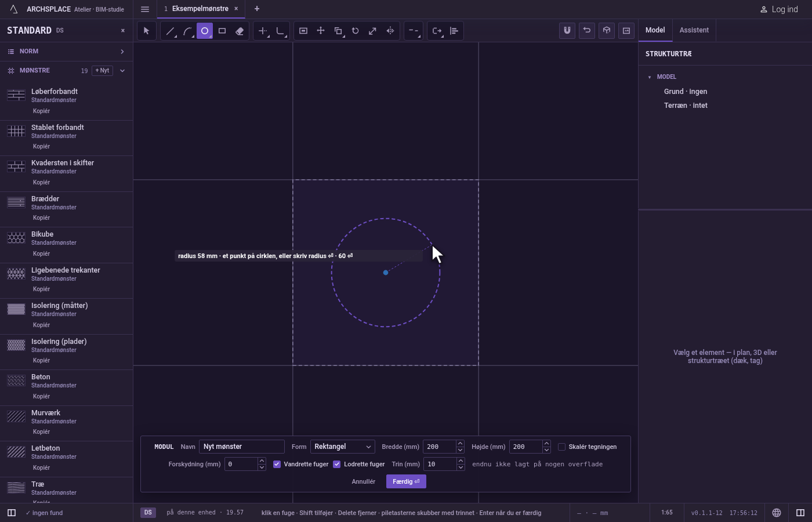Click the Annullér button
This screenshot has height=522, width=812.
point(364,481)
